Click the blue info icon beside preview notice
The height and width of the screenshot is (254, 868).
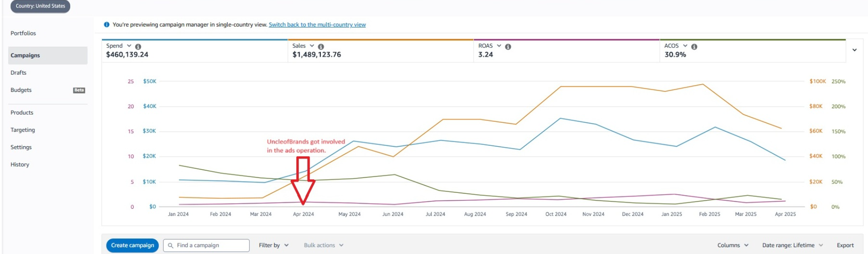107,24
